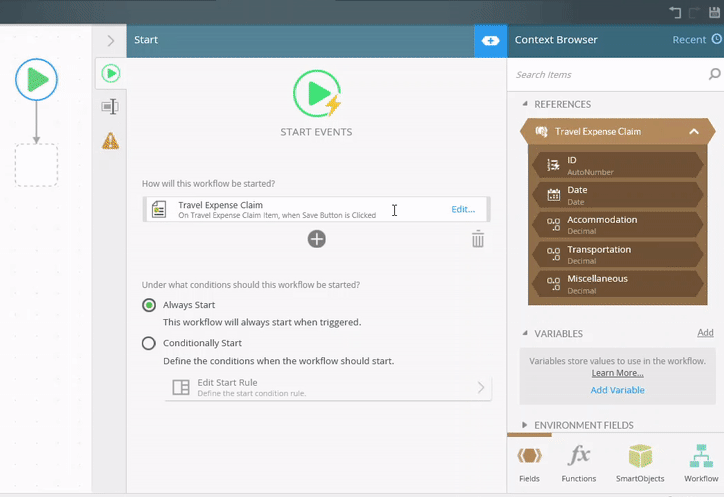The height and width of the screenshot is (497, 724).
Task: Select the Conditionally Start radio button
Action: click(149, 343)
